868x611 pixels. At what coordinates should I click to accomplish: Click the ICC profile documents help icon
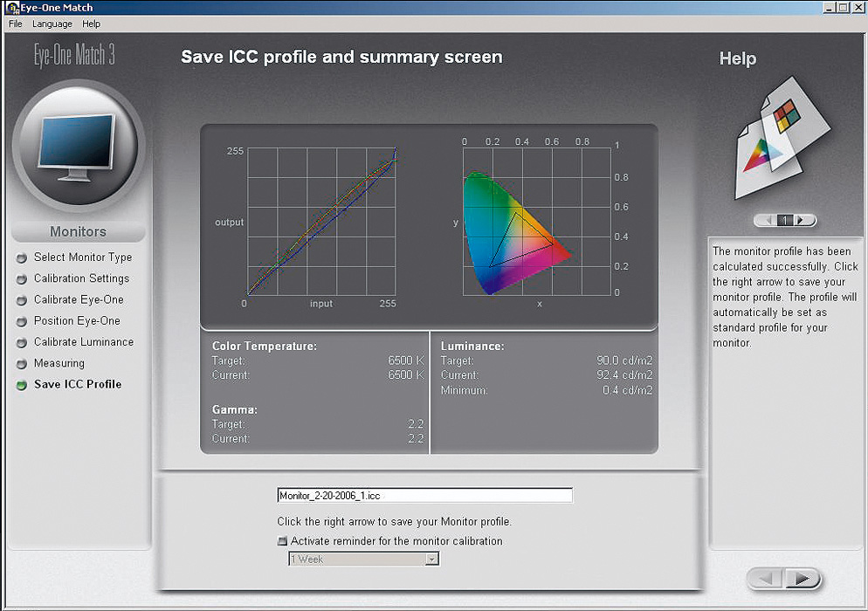tap(782, 139)
